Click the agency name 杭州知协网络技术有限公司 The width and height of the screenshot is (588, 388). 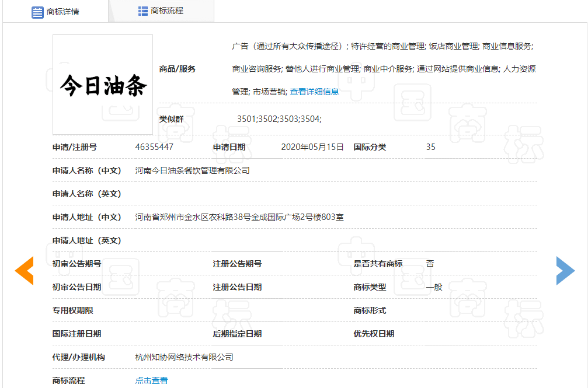click(x=184, y=357)
